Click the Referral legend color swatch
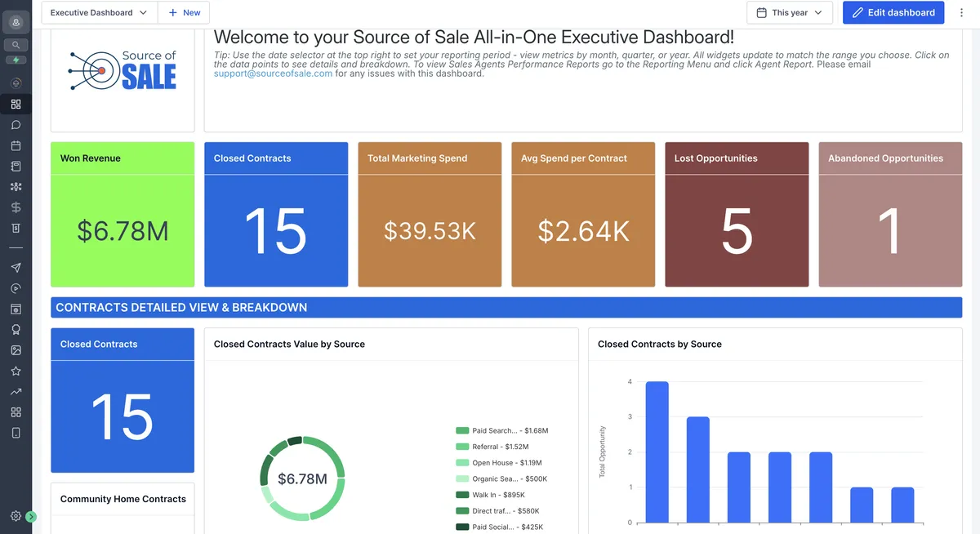 (462, 447)
